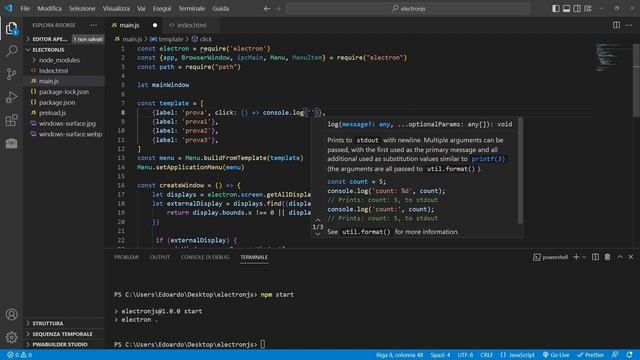Open the Manage gear settings icon
The image size is (640, 360).
[11, 337]
